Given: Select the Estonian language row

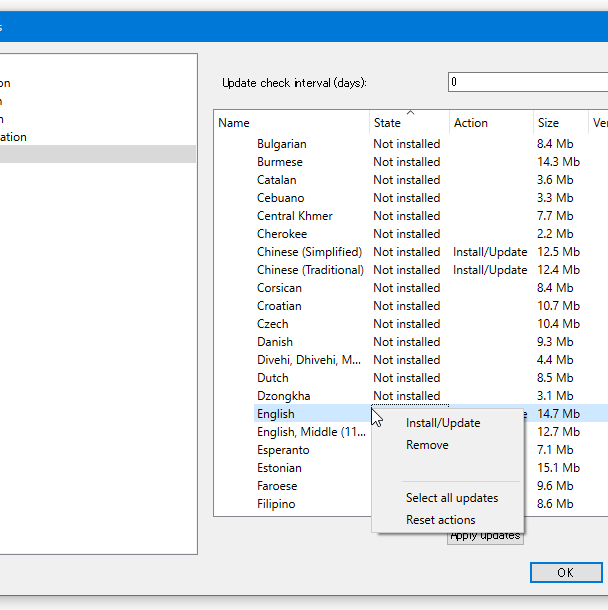Looking at the screenshot, I should click(x=279, y=468).
